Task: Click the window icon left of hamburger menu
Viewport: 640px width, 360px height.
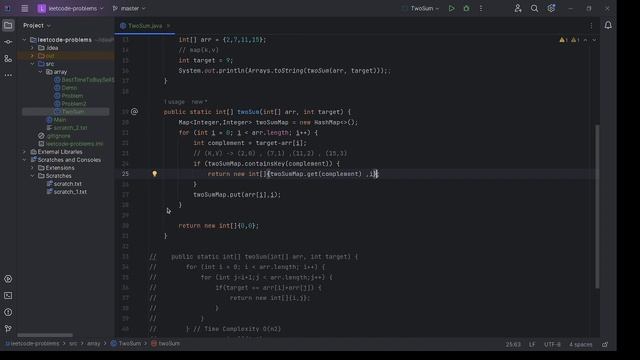Action: pos(7,8)
